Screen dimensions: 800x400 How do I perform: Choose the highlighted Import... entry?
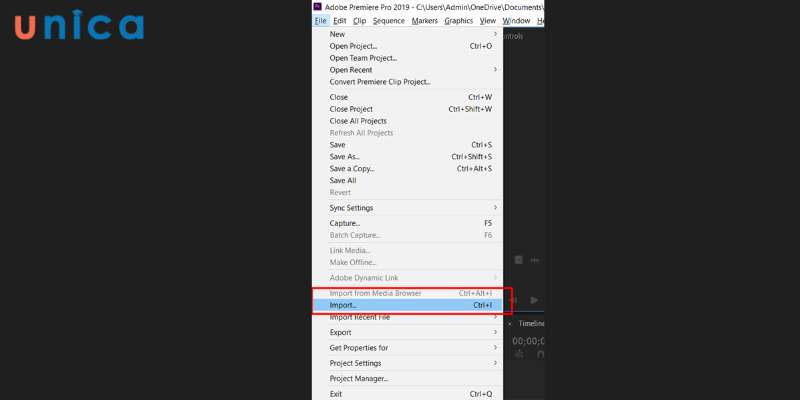(407, 305)
